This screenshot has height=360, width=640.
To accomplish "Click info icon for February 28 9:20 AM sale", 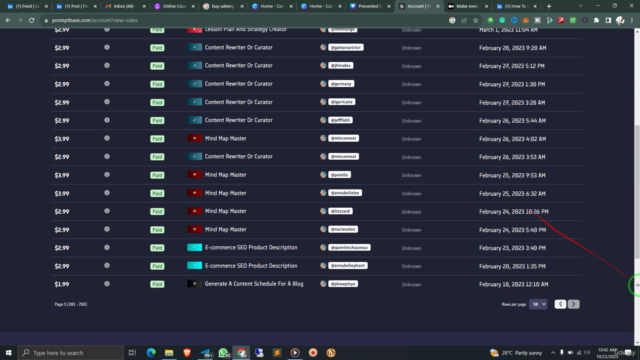I will click(107, 47).
